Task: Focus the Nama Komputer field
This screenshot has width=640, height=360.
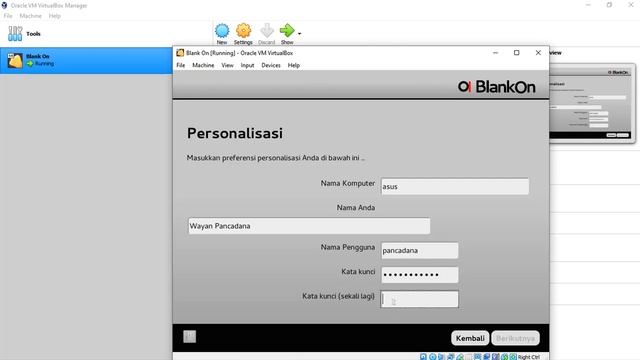Action: coord(455,186)
